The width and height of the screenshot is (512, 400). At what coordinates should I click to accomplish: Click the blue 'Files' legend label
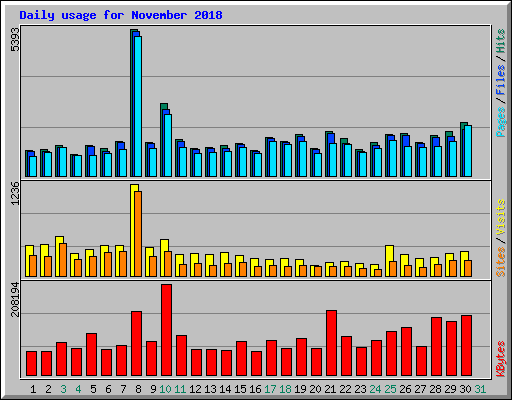pos(501,79)
